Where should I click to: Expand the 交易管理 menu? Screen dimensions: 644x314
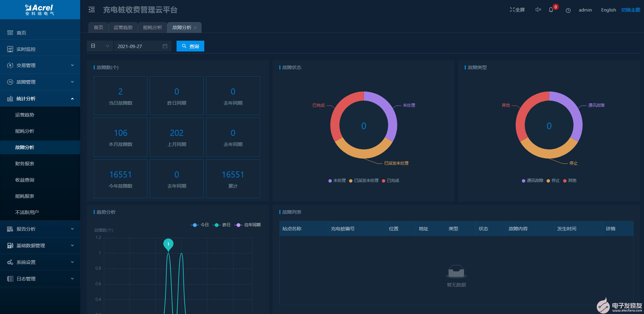click(25, 65)
